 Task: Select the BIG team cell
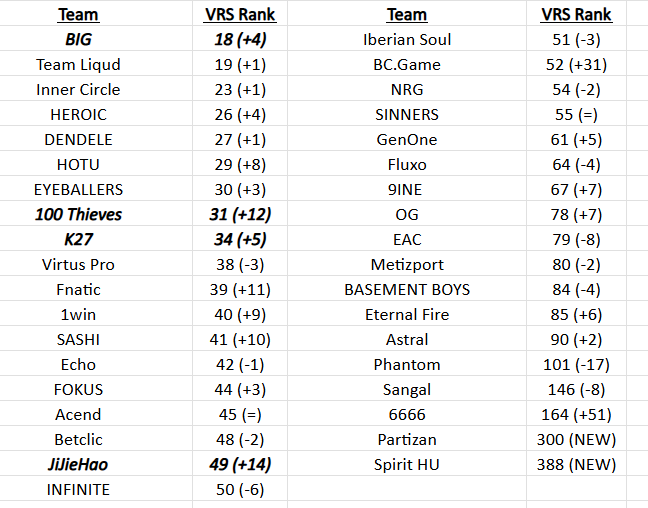[79, 39]
